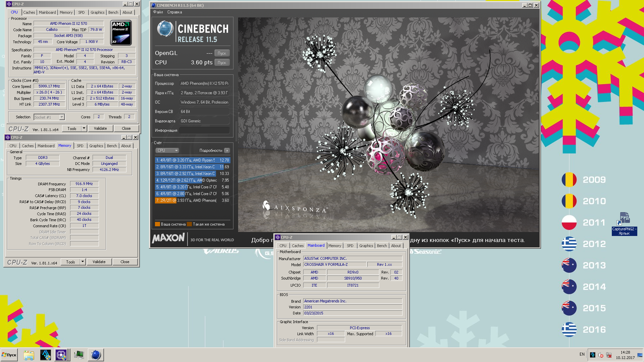The image size is (644, 362).
Task: Select ranking row 1 AMD Ryzen 12.78
Action: click(x=193, y=160)
